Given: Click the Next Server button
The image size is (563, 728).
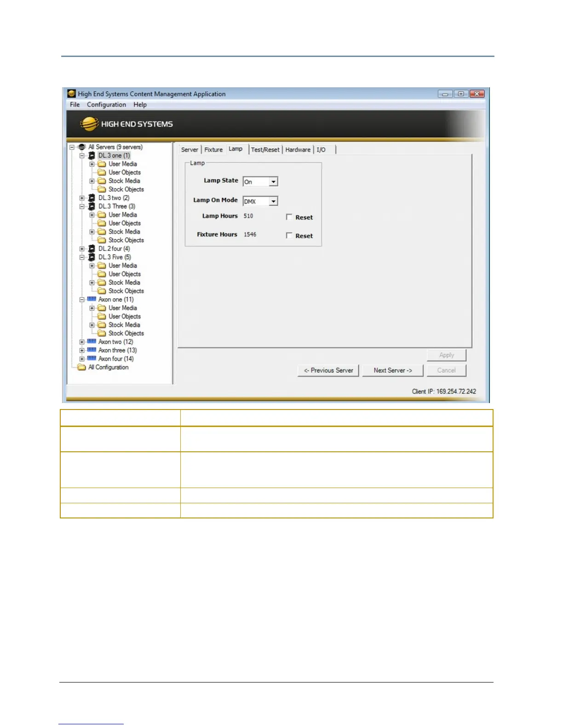Looking at the screenshot, I should pyautogui.click(x=393, y=370).
